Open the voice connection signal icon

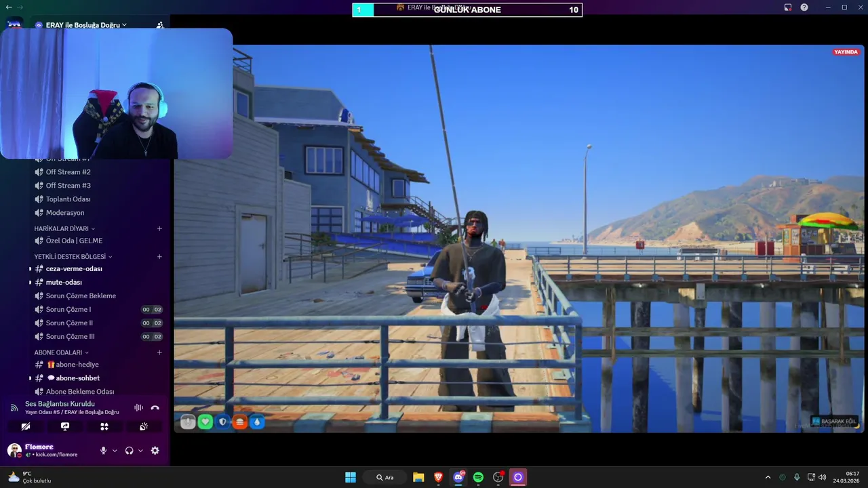pyautogui.click(x=14, y=407)
